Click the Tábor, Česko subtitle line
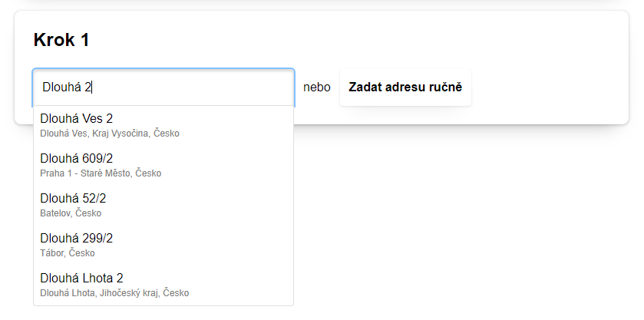Screen dimensions: 644x320 click(68, 253)
